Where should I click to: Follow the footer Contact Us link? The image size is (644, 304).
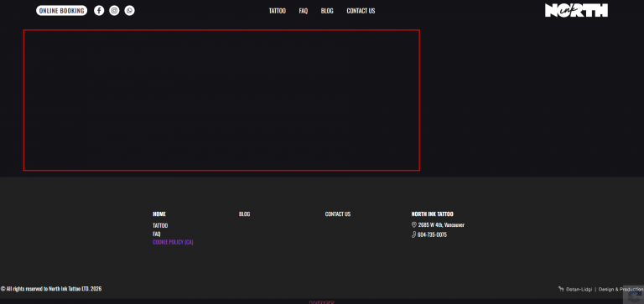[338, 214]
